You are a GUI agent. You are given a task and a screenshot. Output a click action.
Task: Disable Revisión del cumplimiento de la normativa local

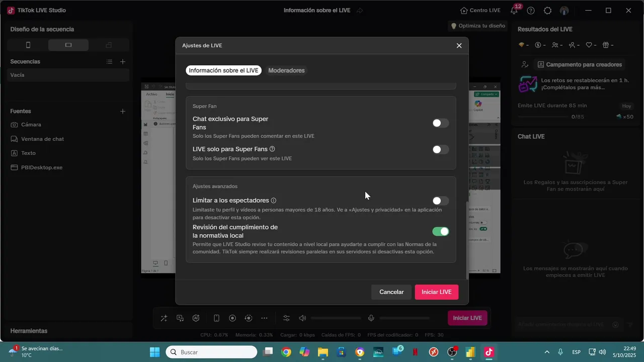pos(441,231)
